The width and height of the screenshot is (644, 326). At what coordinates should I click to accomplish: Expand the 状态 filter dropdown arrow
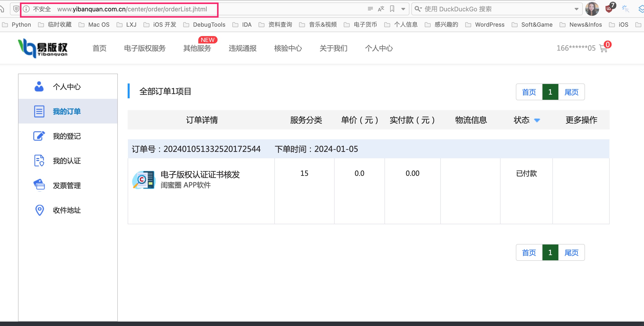point(537,121)
